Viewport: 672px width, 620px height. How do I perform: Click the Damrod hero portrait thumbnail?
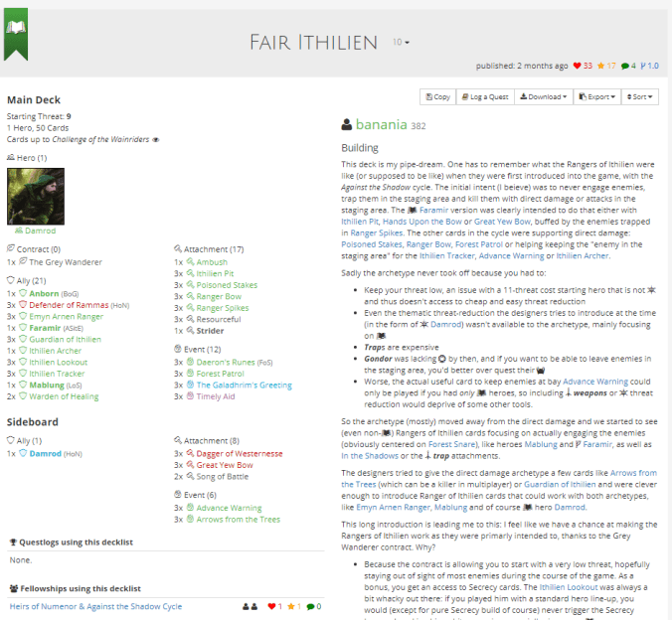point(36,197)
